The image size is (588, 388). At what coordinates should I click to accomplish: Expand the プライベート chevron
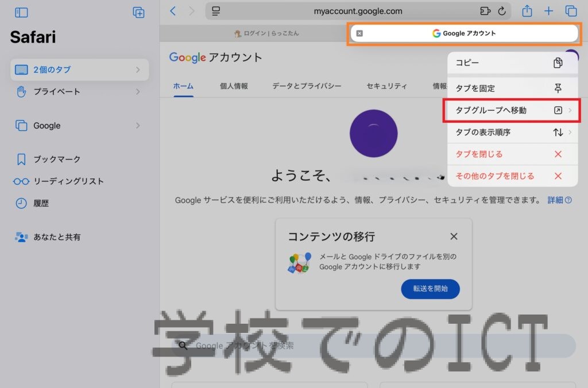click(138, 91)
